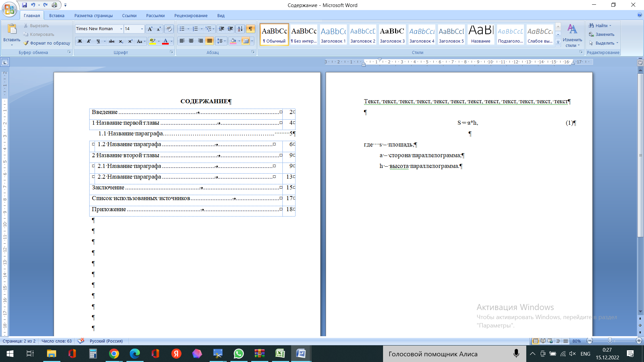Click the decrease indent icon
Screen dimensions: 644x362
tap(221, 29)
